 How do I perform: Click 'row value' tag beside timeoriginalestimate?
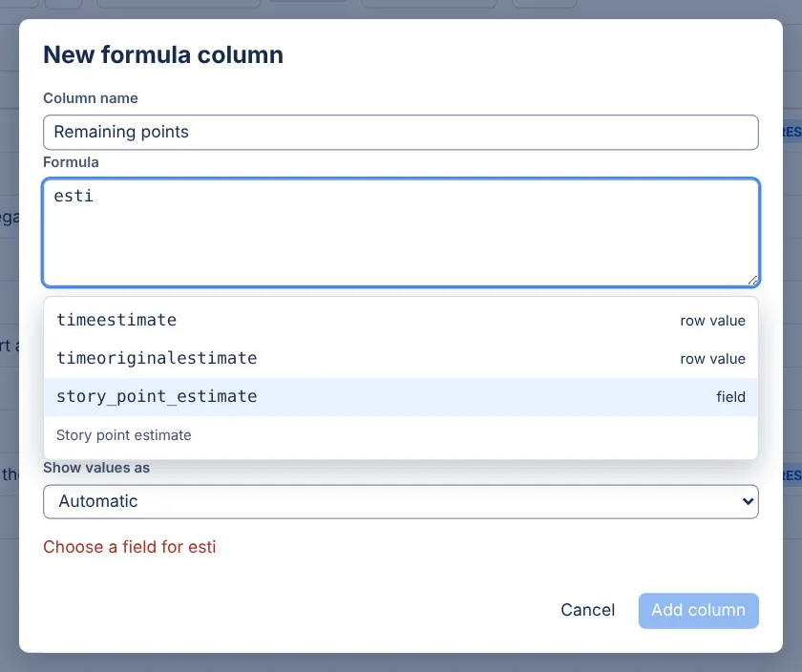click(x=712, y=359)
